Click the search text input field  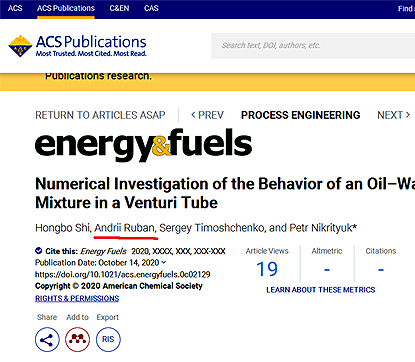click(313, 46)
